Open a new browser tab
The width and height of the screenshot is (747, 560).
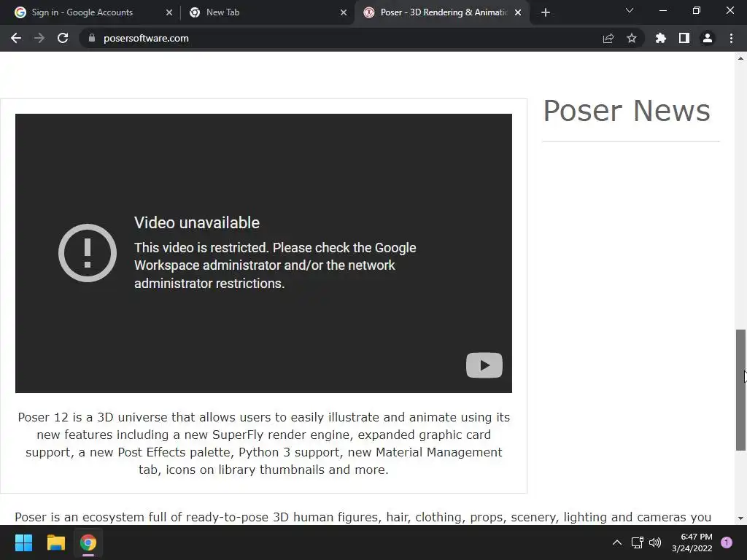click(x=546, y=12)
